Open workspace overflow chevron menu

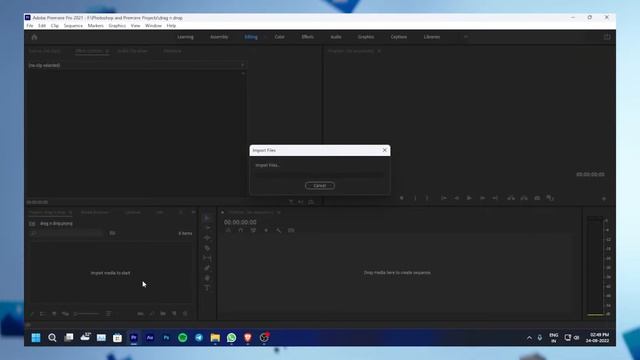(466, 37)
